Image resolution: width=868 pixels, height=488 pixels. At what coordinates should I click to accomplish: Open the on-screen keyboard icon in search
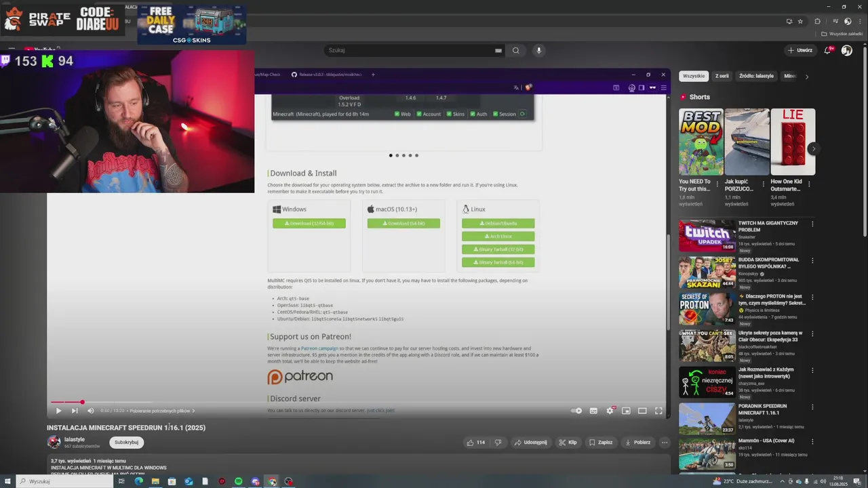pos(498,50)
